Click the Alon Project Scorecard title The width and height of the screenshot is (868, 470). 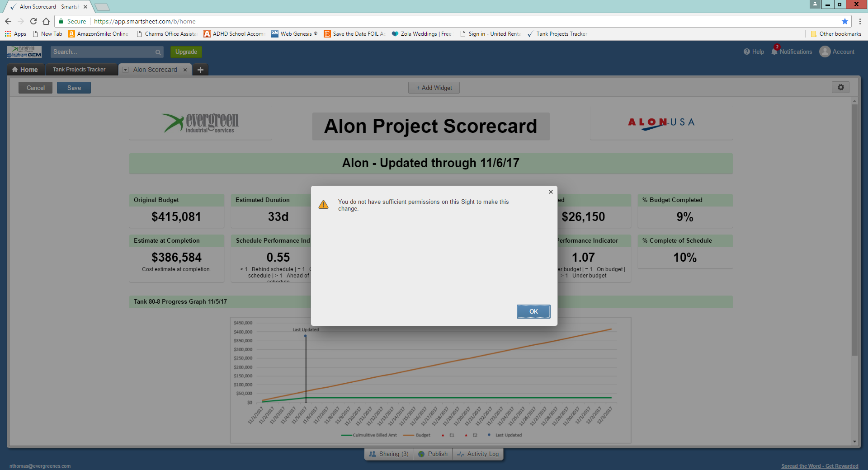[431, 126]
